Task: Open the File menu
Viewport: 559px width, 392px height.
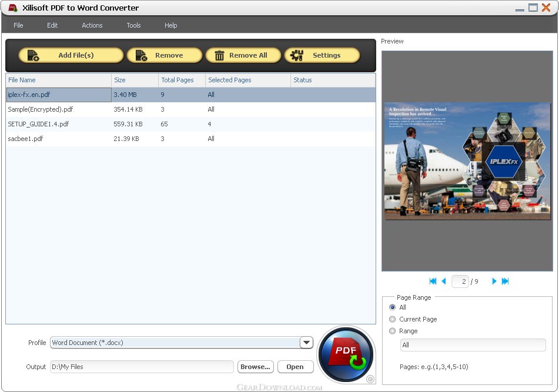Action: click(x=18, y=25)
